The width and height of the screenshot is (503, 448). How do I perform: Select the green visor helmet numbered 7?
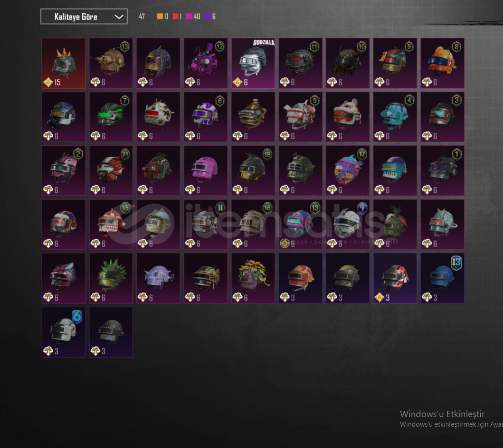(111, 117)
